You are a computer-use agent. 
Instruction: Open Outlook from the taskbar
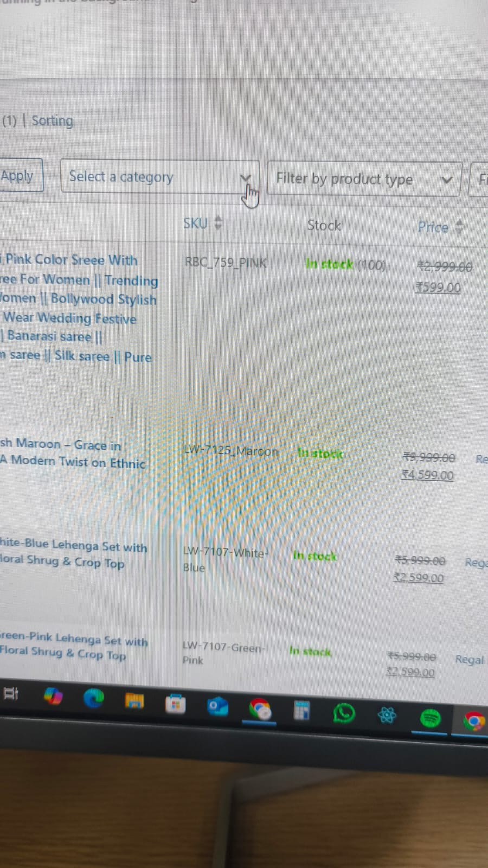point(217,706)
